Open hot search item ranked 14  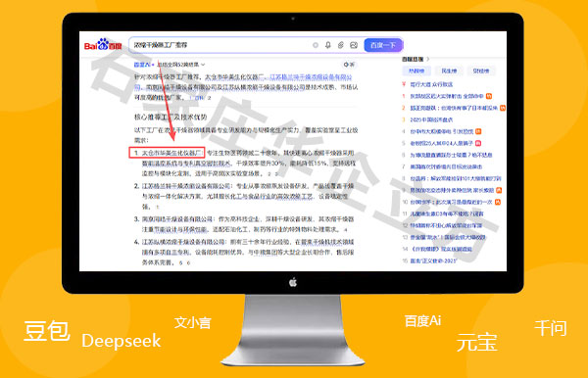click(x=441, y=249)
